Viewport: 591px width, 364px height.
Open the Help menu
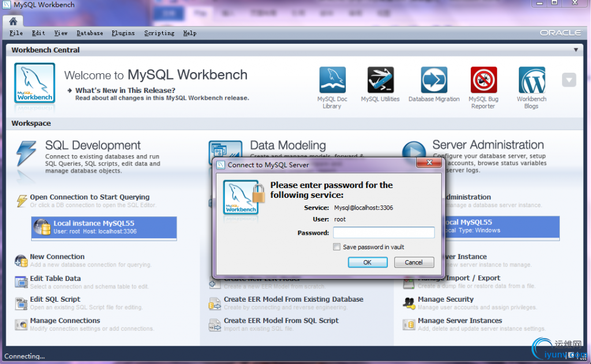[x=189, y=33]
